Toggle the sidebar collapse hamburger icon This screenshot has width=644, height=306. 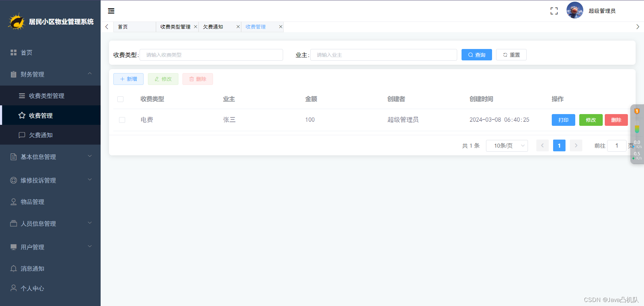pyautogui.click(x=111, y=11)
